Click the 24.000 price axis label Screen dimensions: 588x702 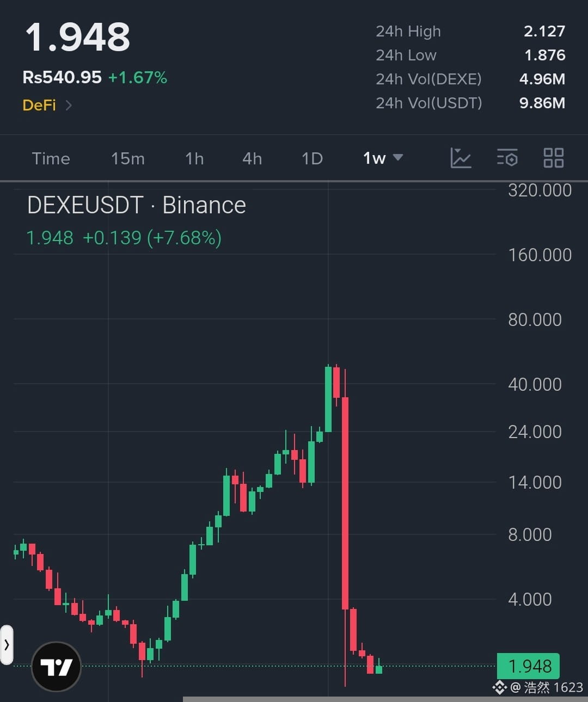[x=535, y=432]
